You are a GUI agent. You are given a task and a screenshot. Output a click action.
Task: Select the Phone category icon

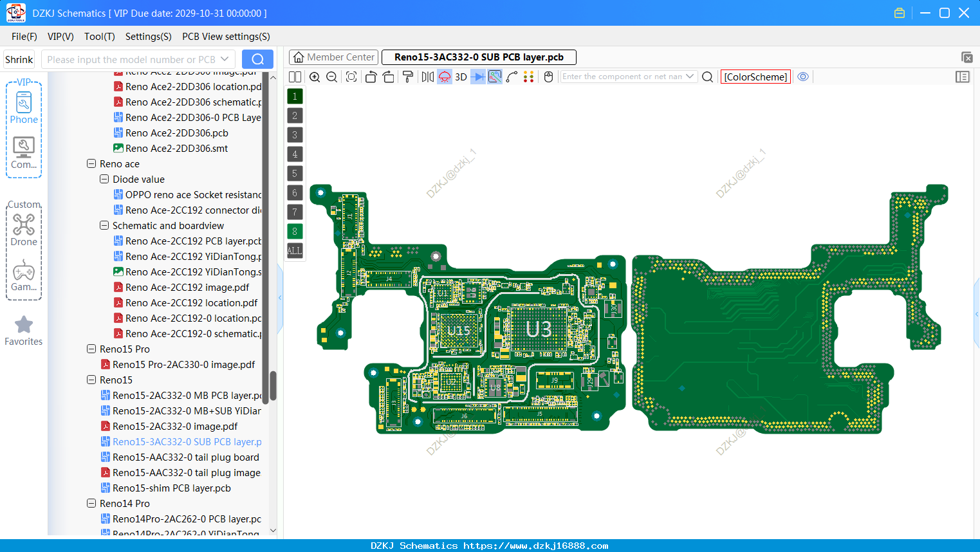pos(24,107)
